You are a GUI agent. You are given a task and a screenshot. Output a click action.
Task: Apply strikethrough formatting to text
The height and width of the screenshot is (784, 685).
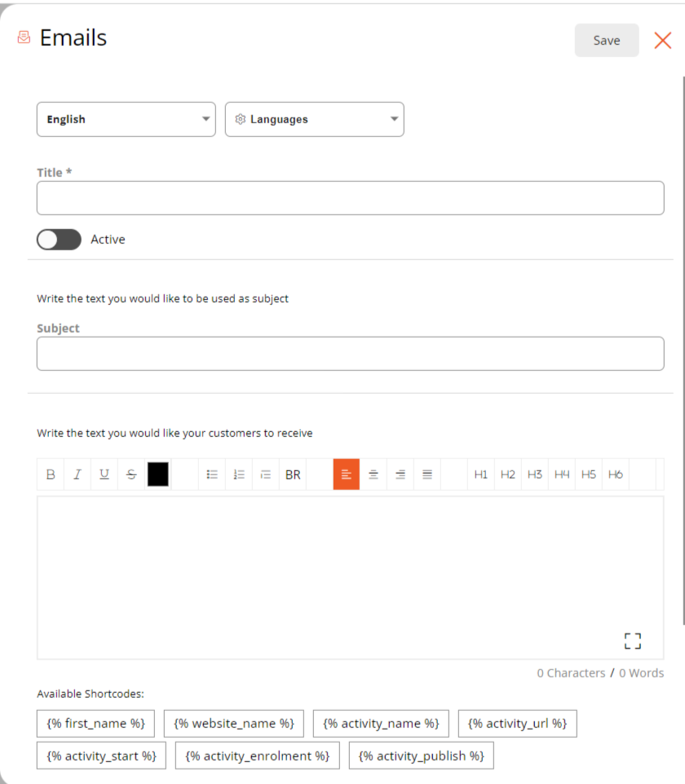(131, 474)
